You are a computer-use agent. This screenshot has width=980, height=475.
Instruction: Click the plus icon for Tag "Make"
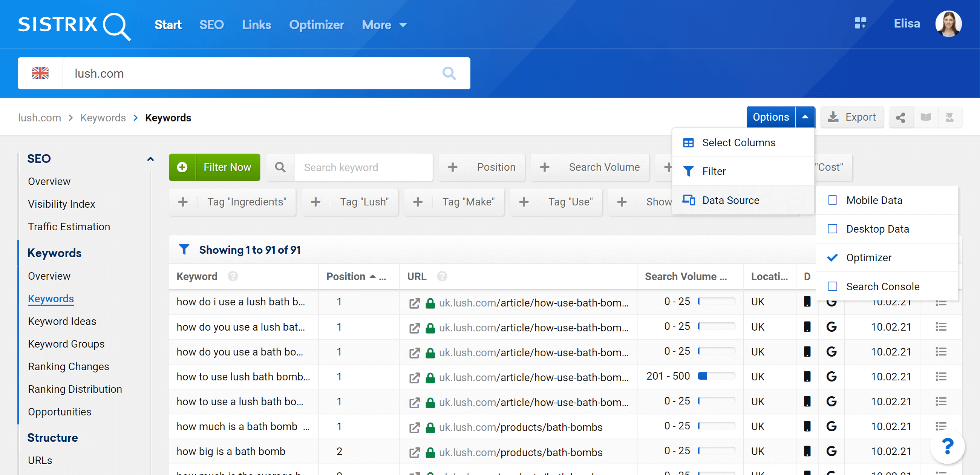tap(418, 202)
